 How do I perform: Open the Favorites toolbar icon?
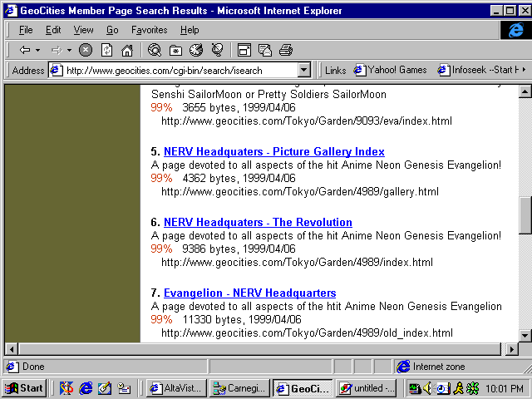click(x=175, y=50)
